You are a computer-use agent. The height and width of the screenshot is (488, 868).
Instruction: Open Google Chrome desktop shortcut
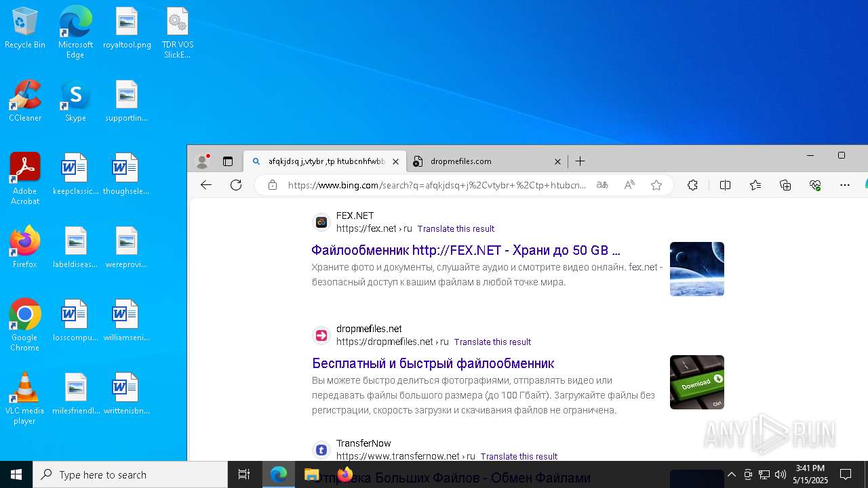tap(25, 325)
